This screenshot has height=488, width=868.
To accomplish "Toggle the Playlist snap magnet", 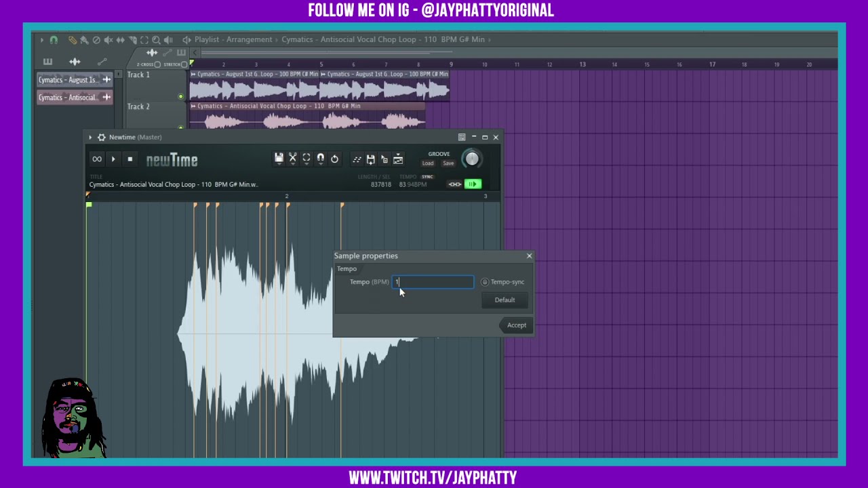I will [x=54, y=39].
